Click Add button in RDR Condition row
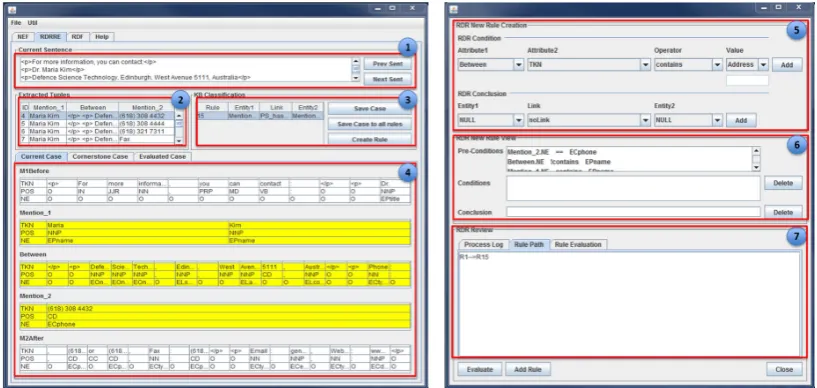 point(787,65)
